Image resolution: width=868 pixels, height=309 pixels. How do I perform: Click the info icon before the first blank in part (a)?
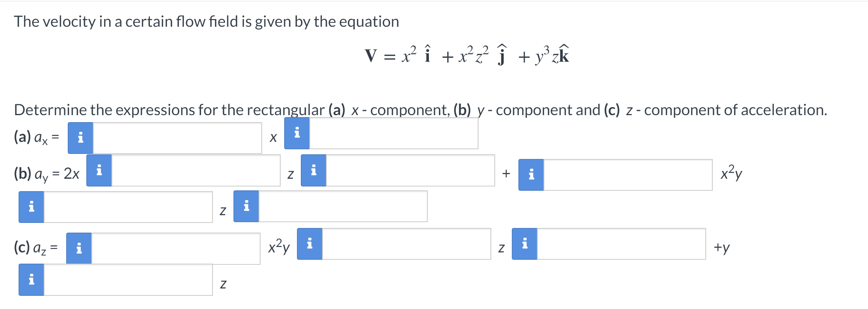pyautogui.click(x=81, y=136)
